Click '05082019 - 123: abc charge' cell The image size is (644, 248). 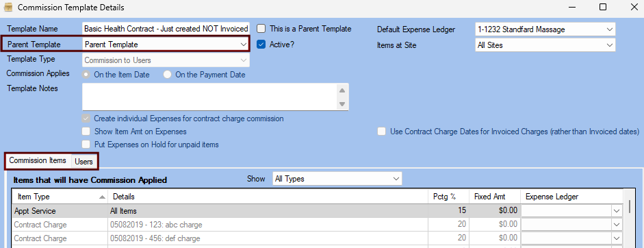click(x=268, y=225)
